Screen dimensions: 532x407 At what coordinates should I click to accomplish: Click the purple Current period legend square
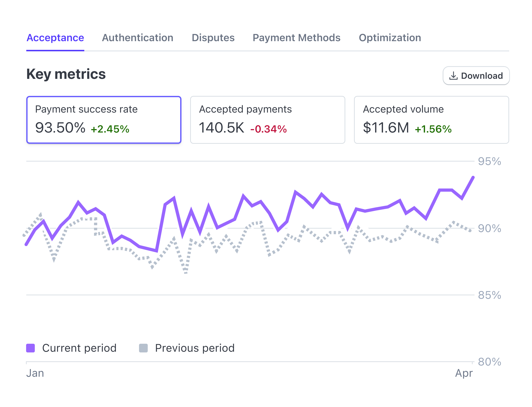(30, 348)
